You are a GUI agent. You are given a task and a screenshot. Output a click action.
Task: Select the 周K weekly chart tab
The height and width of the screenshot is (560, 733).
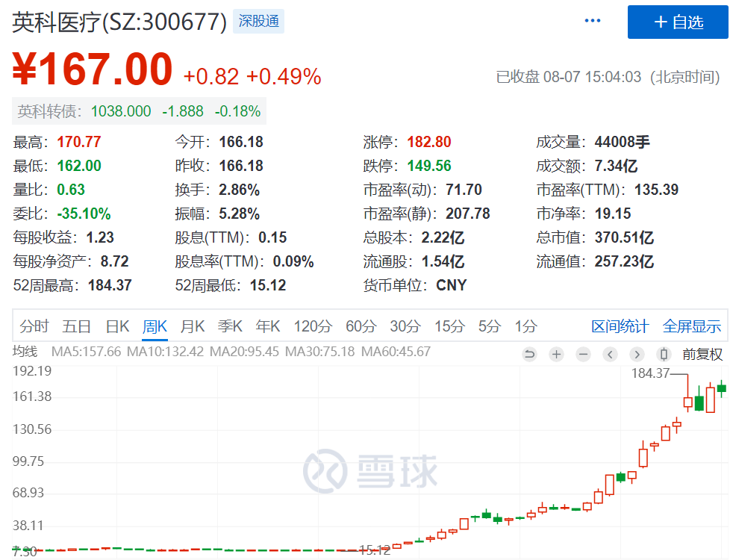(x=155, y=326)
